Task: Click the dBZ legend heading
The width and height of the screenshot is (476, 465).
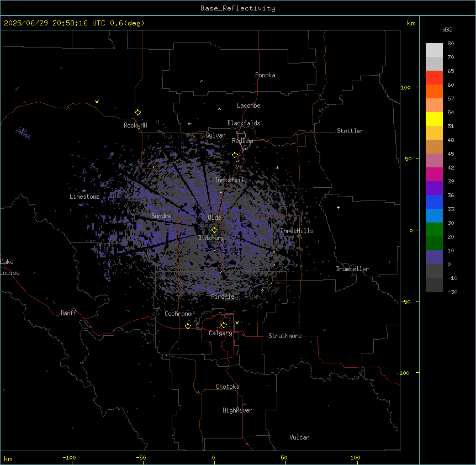Action: click(447, 29)
